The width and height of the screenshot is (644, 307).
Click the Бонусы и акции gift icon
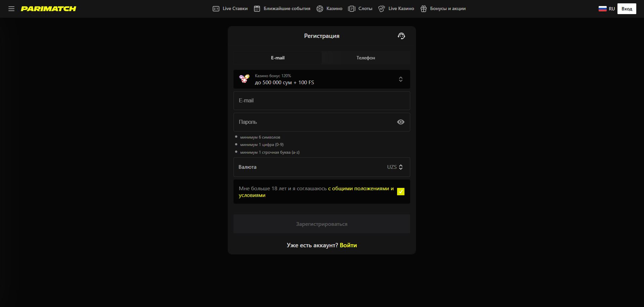coord(424,9)
